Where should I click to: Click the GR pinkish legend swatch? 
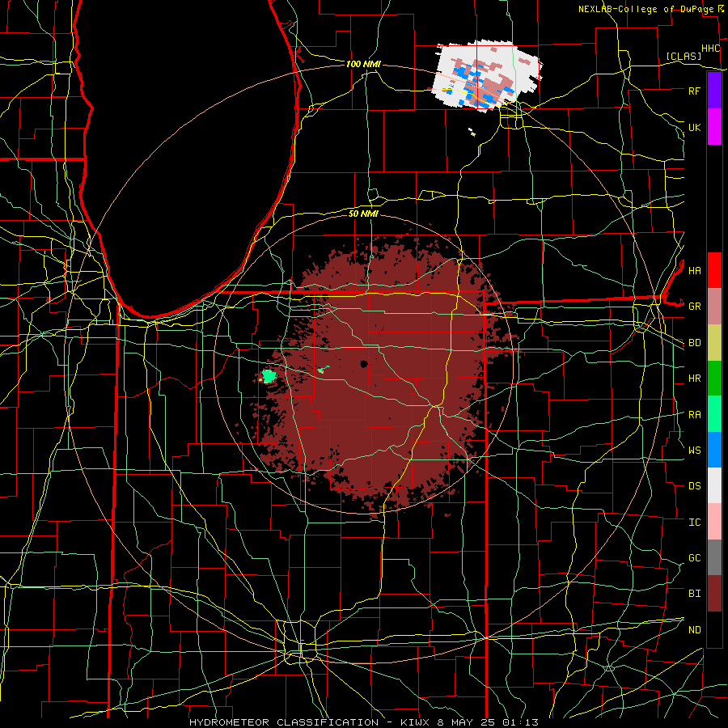tap(714, 307)
